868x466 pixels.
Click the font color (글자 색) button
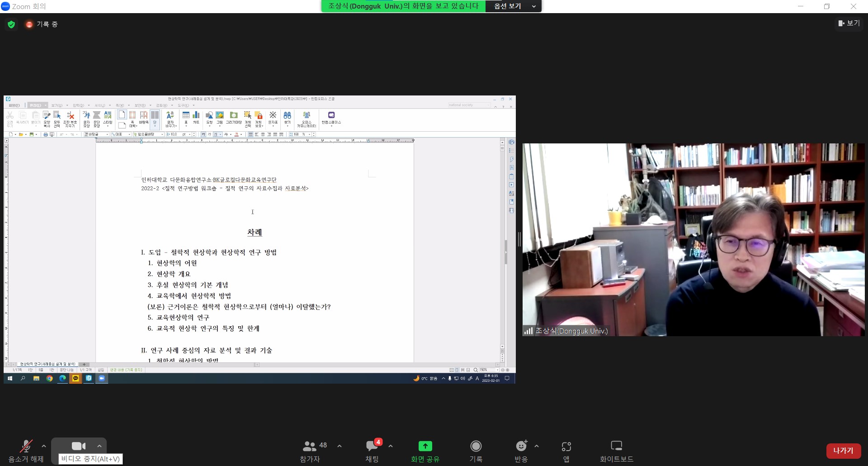click(236, 134)
